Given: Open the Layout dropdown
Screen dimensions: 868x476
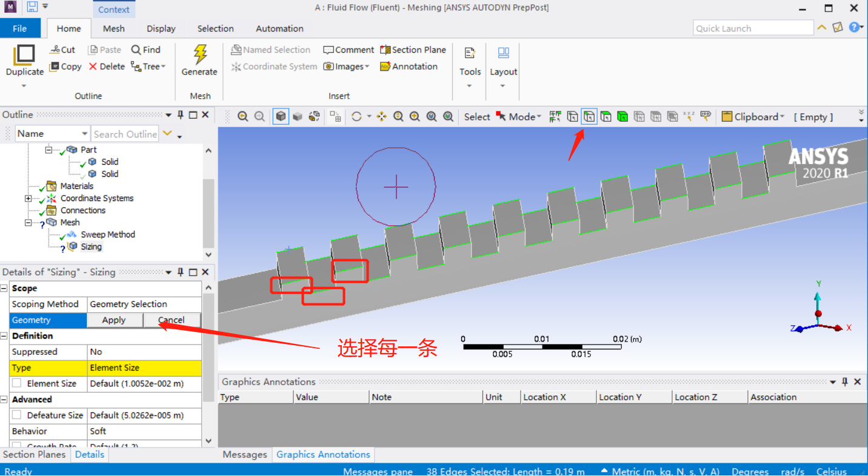Looking at the screenshot, I should click(x=503, y=86).
